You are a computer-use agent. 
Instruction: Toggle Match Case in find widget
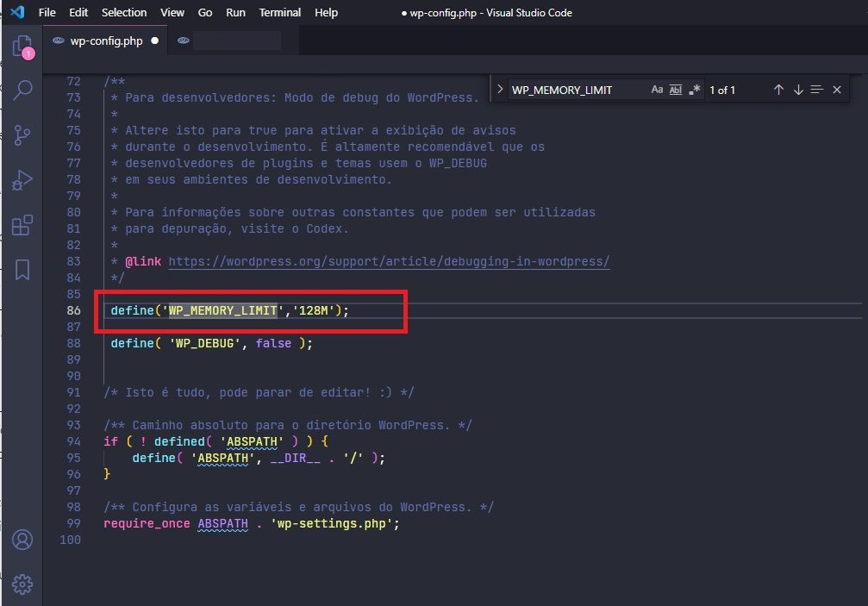657,90
